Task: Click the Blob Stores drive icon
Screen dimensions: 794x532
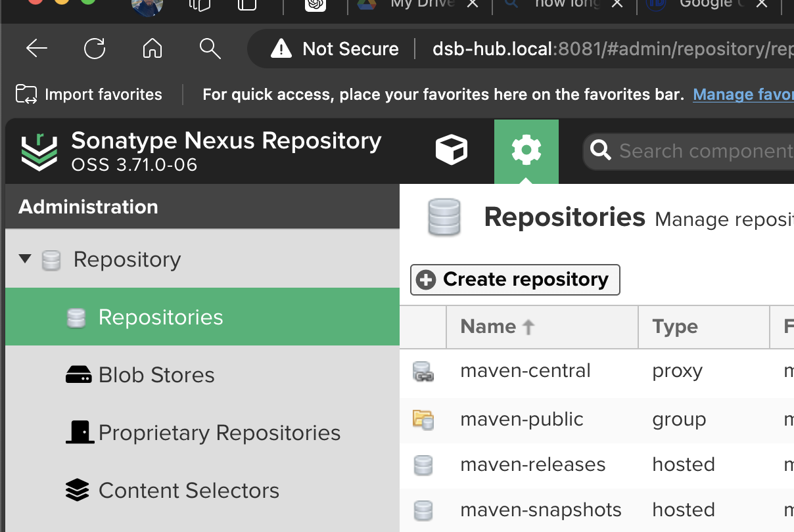Action: pos(78,375)
